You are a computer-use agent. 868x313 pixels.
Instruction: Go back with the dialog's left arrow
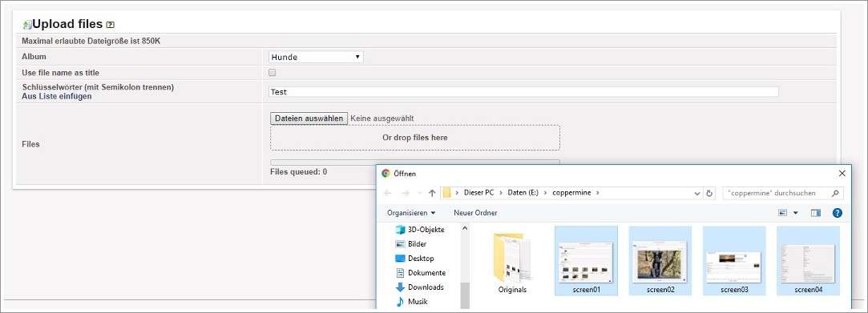[387, 193]
